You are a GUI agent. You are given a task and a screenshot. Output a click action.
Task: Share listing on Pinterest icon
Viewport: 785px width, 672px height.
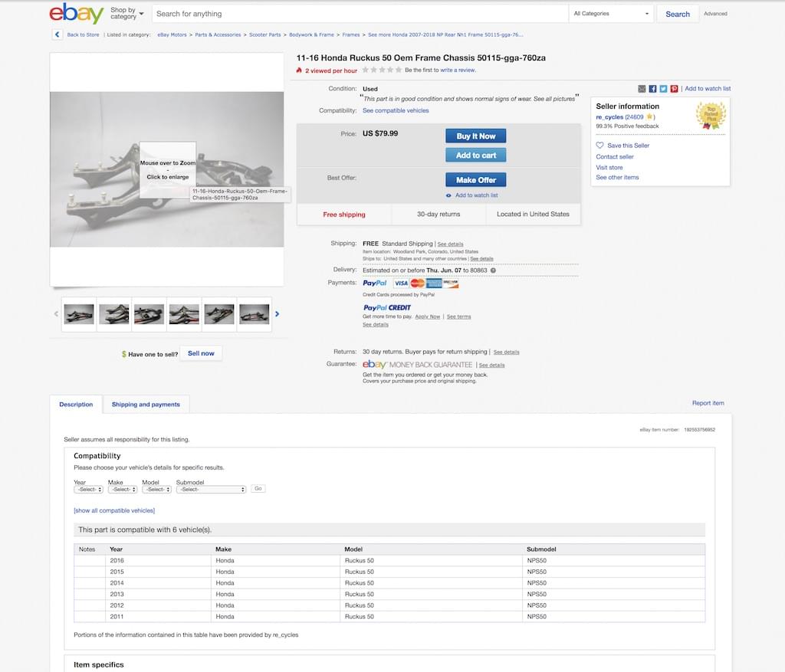click(x=675, y=89)
